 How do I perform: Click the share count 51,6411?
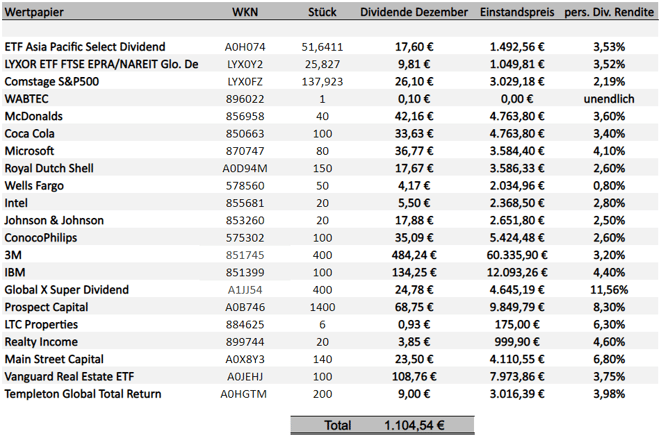[x=322, y=47]
